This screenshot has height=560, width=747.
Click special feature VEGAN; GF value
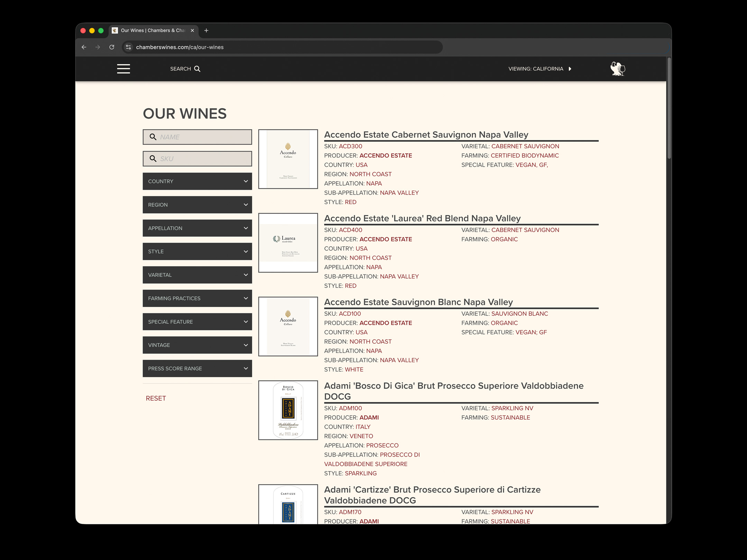tap(531, 332)
